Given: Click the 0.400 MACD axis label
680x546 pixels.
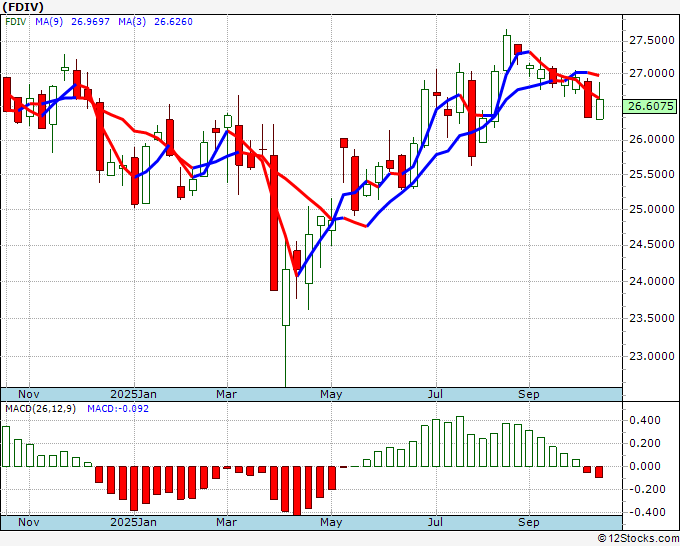Looking at the screenshot, I should 646,420.
